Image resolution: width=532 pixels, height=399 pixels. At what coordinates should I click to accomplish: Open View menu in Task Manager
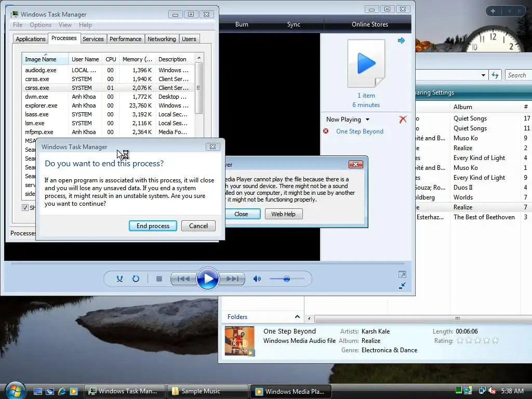[65, 25]
